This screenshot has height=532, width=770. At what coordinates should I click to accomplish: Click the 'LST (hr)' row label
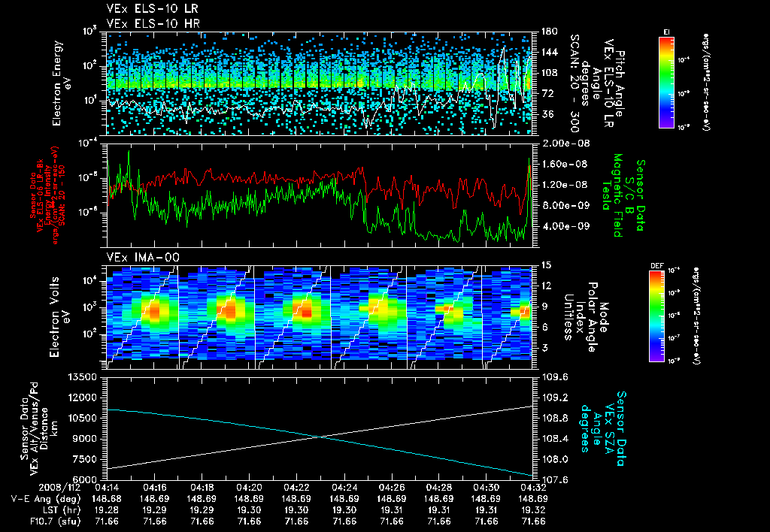(60, 510)
